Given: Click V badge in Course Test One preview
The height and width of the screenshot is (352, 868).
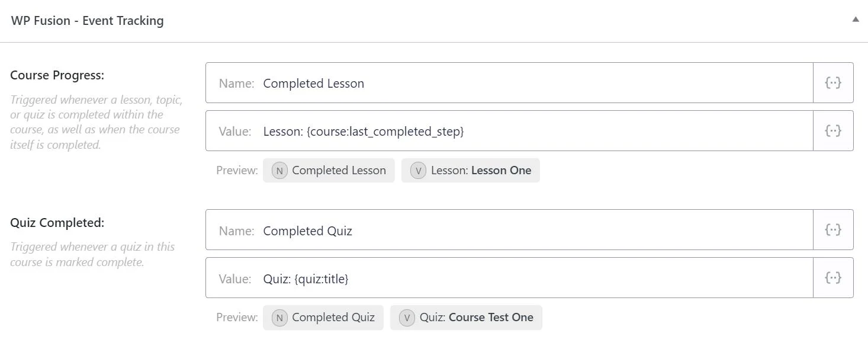Looking at the screenshot, I should (407, 318).
